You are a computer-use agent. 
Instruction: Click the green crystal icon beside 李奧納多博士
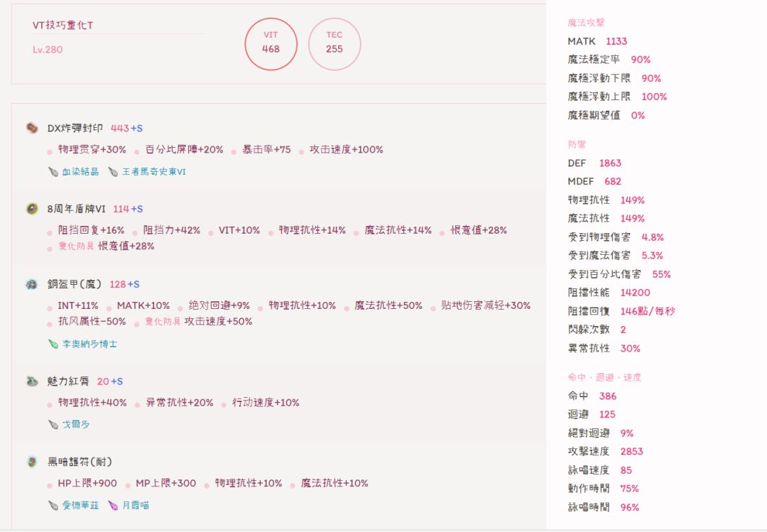[x=53, y=344]
